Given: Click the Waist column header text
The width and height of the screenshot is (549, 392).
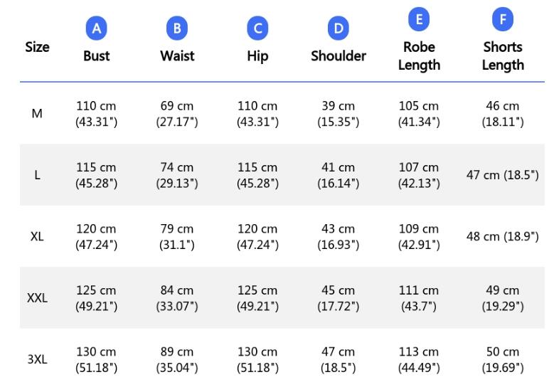Looking at the screenshot, I should (x=177, y=56).
